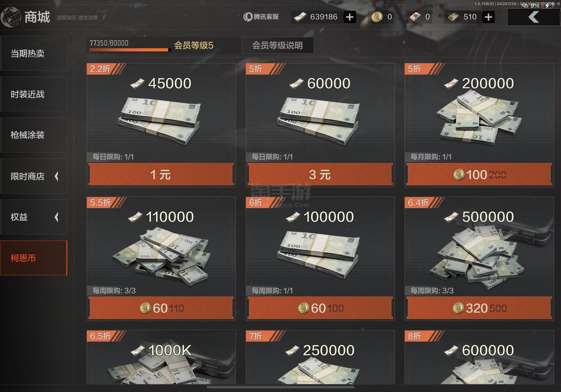Buy 60000 pack for 3 元

point(320,174)
